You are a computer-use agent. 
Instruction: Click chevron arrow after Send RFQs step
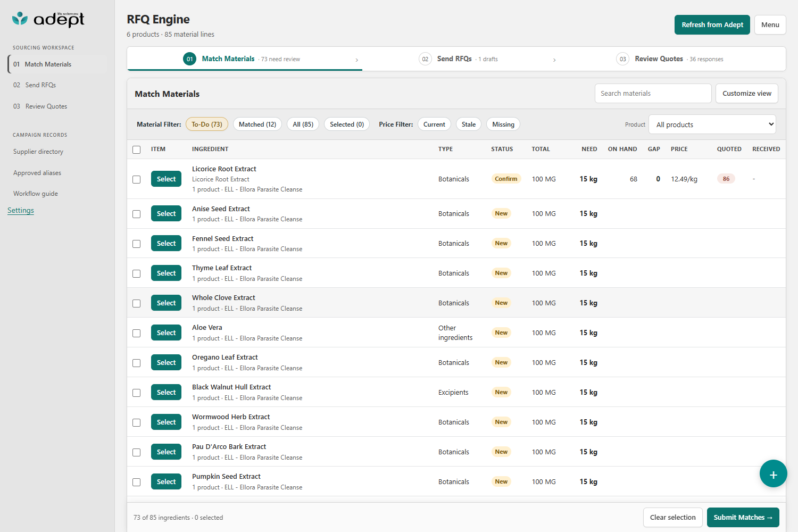[x=554, y=60]
